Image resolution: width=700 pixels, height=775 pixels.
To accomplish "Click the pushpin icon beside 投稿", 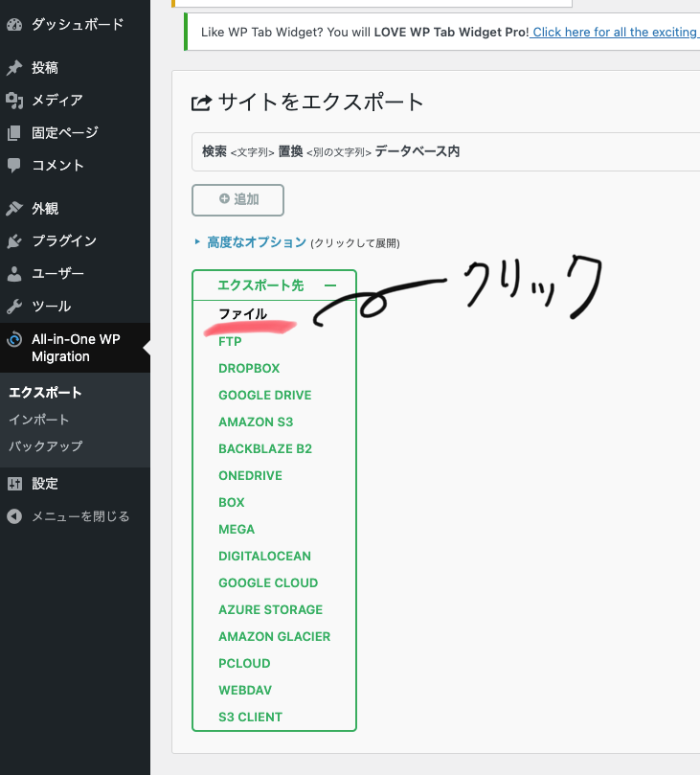I will click(14, 68).
